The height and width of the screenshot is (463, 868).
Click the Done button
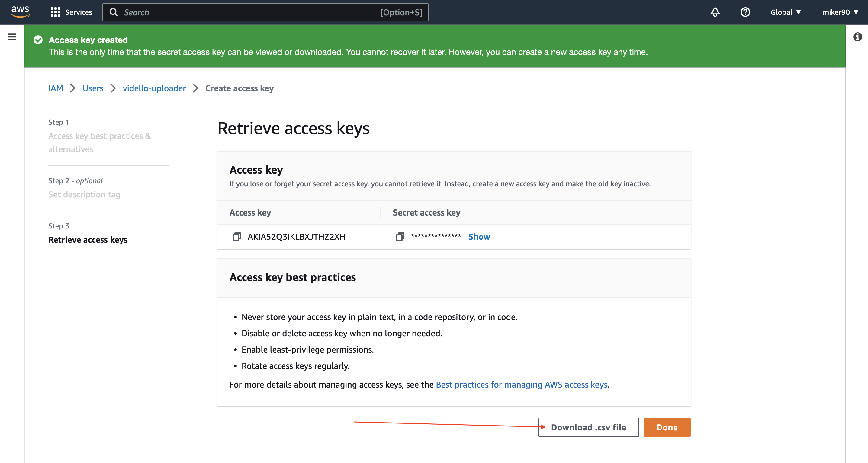pyautogui.click(x=667, y=427)
